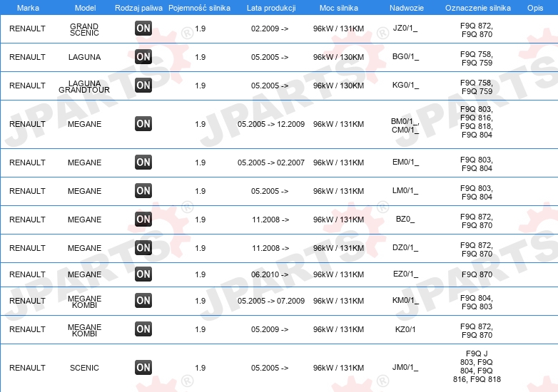Select ON fuel icon for Megane EZ0/1_
Viewport: 558px width, 392px height.
tap(143, 274)
